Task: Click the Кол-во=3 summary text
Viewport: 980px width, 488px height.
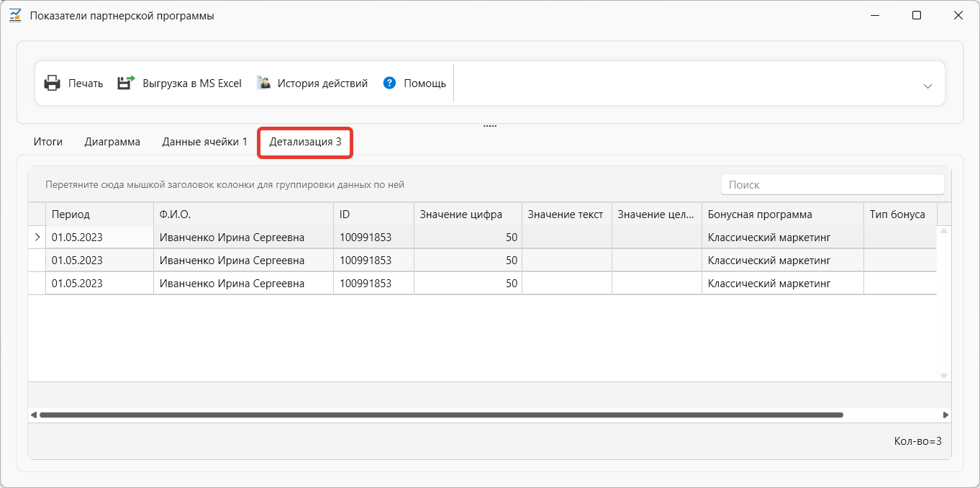Action: click(x=917, y=441)
